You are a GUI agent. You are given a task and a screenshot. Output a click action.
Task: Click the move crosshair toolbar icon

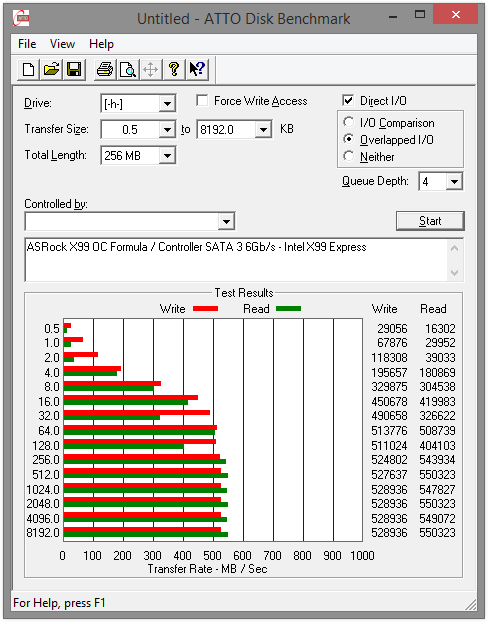click(150, 69)
